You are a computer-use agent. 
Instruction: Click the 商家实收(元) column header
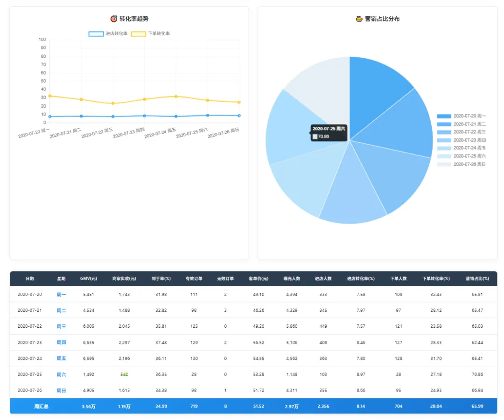pos(124,279)
